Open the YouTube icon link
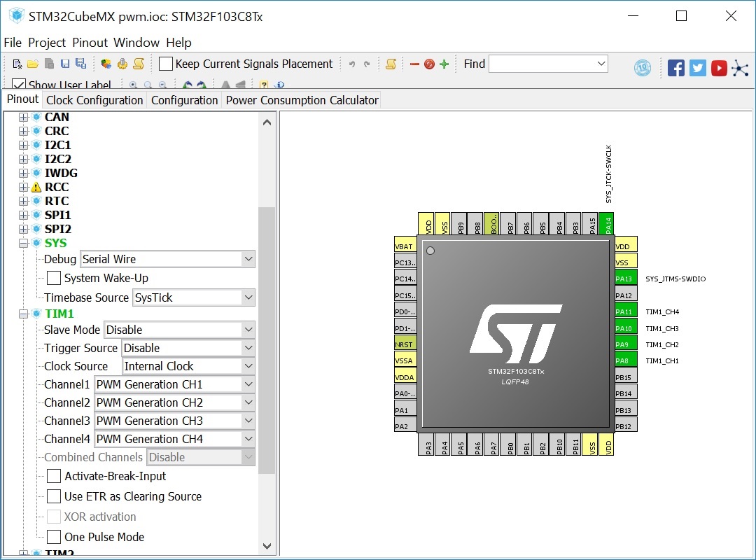The width and height of the screenshot is (756, 560). pyautogui.click(x=719, y=68)
